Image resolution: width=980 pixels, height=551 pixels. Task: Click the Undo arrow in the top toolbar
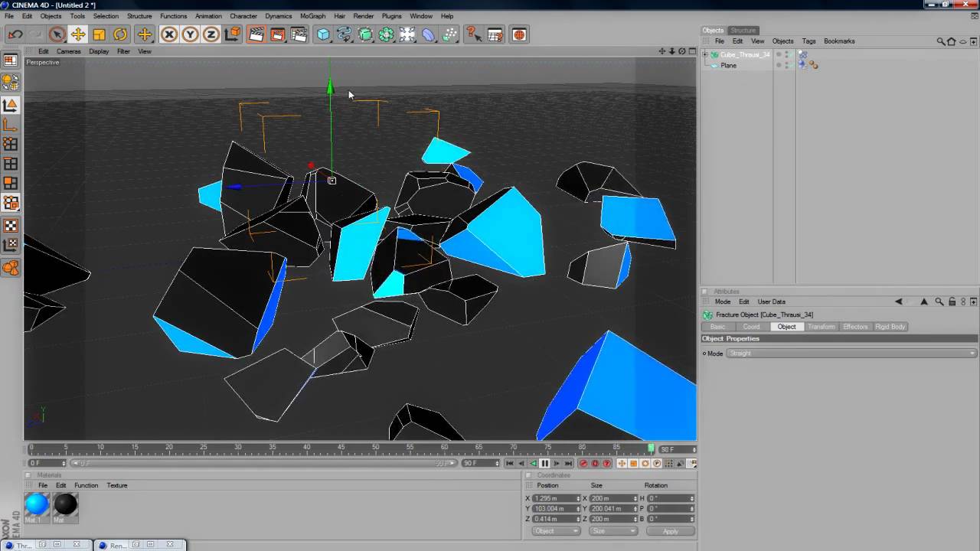pos(15,34)
